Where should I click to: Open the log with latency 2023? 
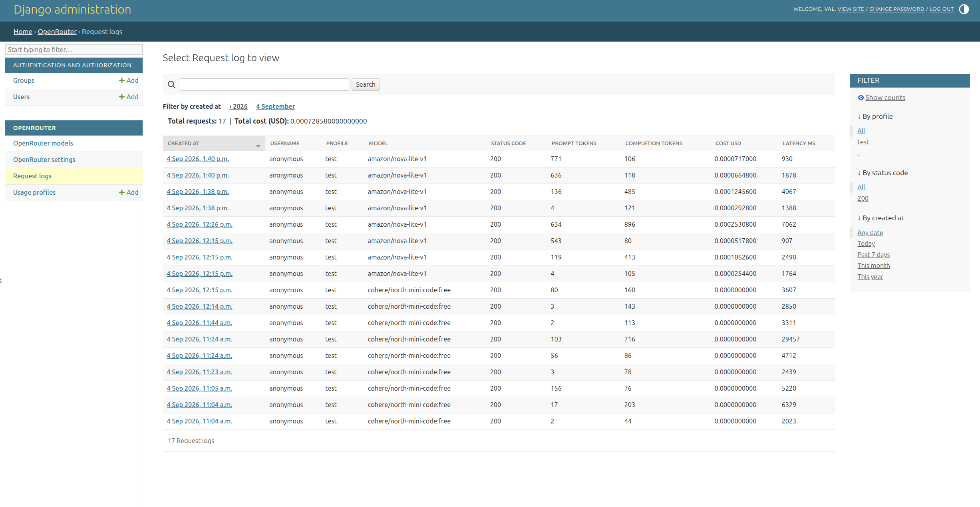coord(199,421)
